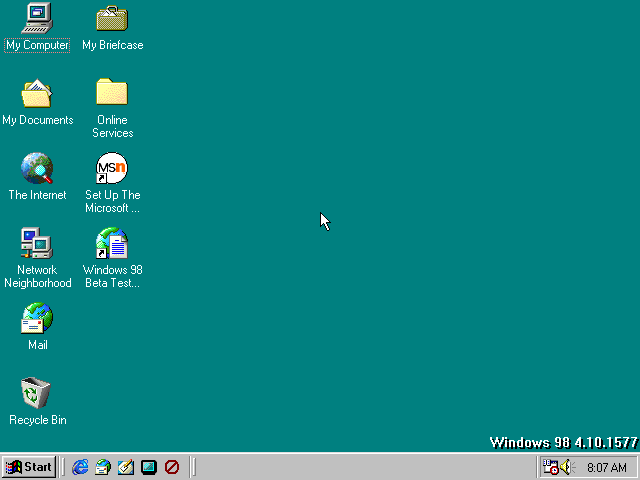Launch mail from the quick launch envelope icon
This screenshot has height=480, width=640.
coord(103,467)
